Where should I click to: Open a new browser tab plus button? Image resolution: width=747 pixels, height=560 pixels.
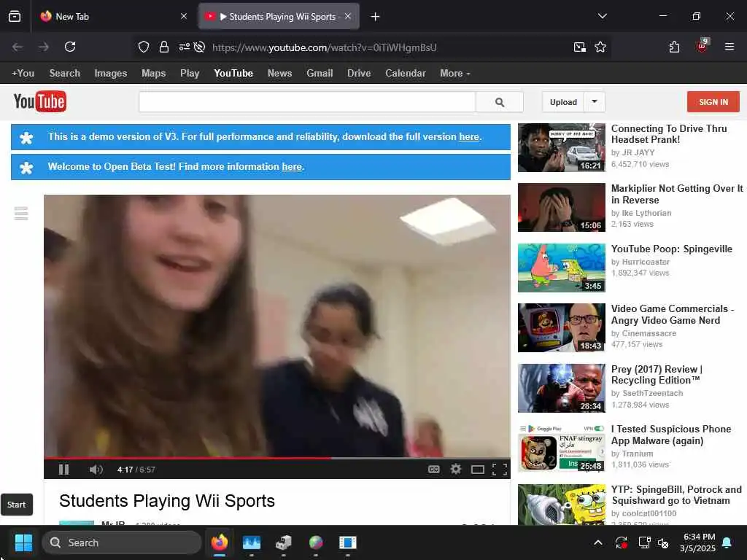(376, 17)
